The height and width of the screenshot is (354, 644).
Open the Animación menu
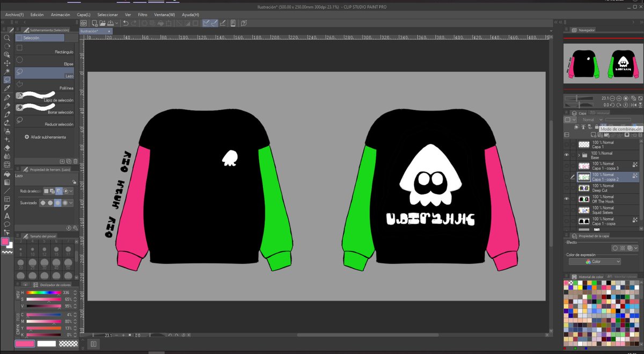click(x=61, y=15)
